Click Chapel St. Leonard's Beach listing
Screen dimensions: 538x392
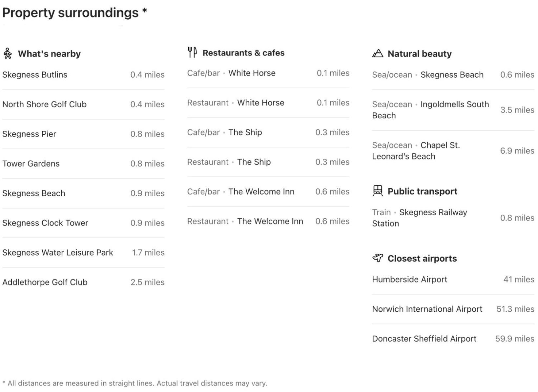pyautogui.click(x=453, y=151)
